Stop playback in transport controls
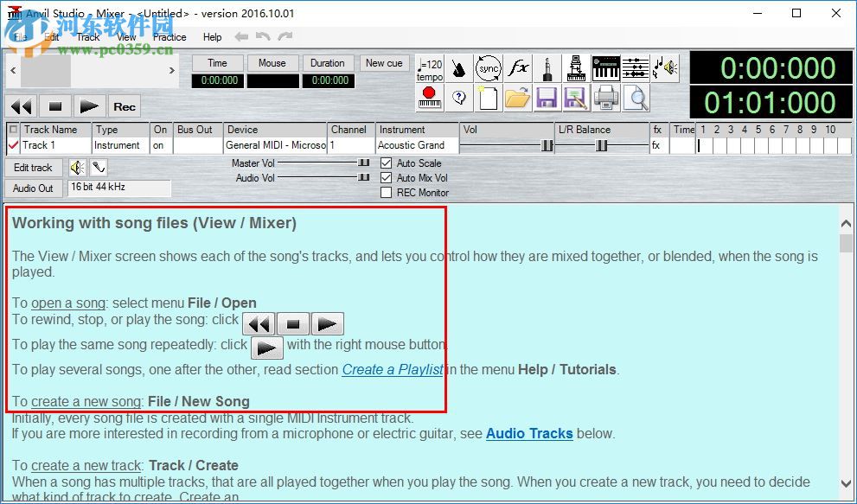This screenshot has height=504, width=857. pos(55,106)
